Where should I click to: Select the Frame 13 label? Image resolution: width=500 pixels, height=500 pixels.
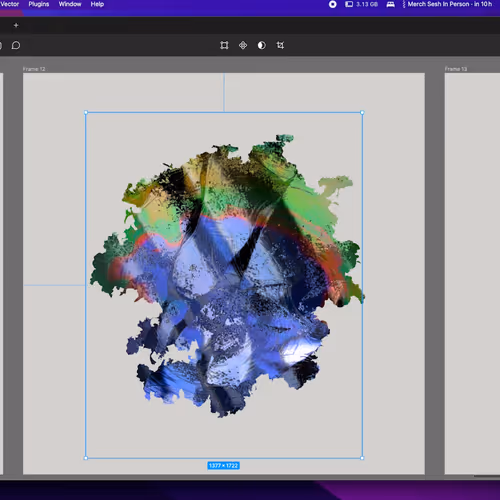pyautogui.click(x=456, y=69)
